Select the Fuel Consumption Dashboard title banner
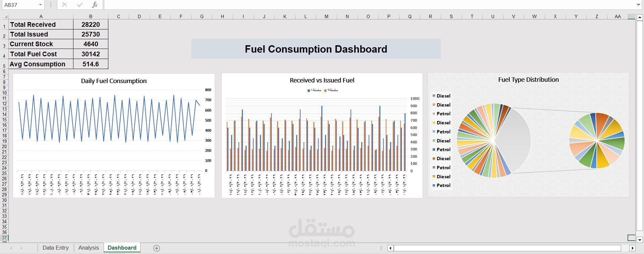The image size is (644, 254). point(316,49)
